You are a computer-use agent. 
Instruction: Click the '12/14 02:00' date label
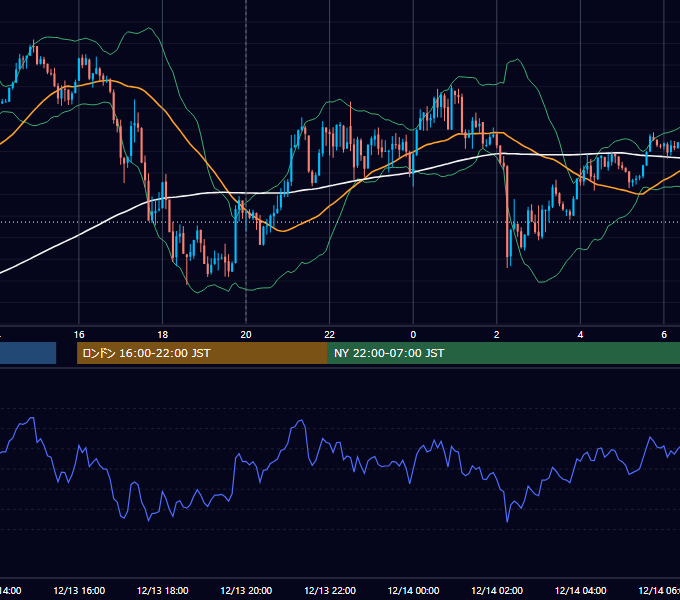[x=497, y=591]
